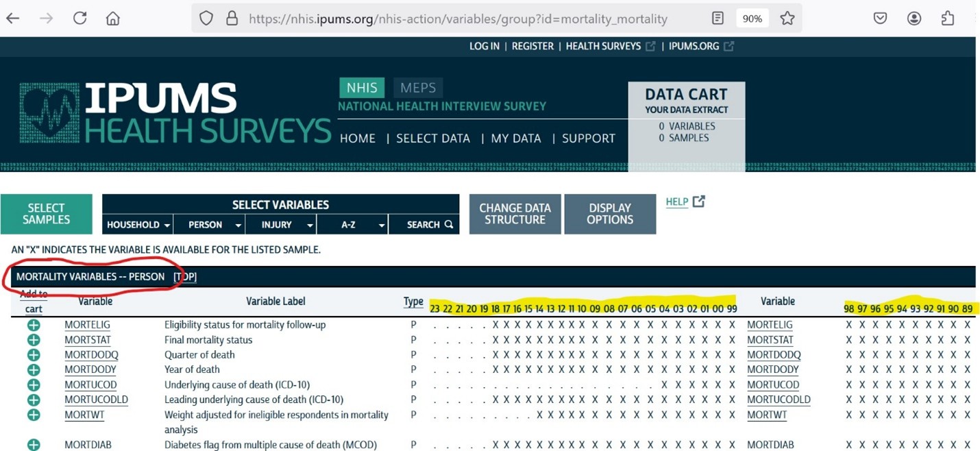The width and height of the screenshot is (980, 451).
Task: Open the MORTUCOLDLD variable link on left
Action: pos(96,400)
